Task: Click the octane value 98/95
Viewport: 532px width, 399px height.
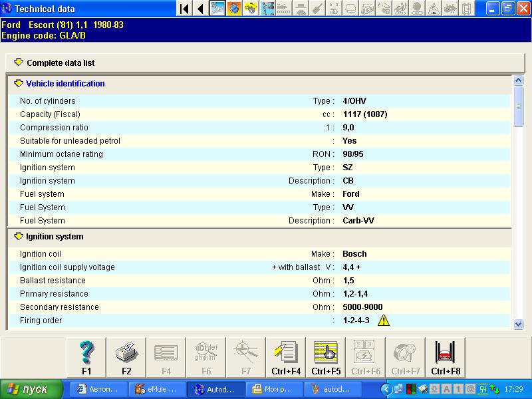Action: (x=353, y=154)
